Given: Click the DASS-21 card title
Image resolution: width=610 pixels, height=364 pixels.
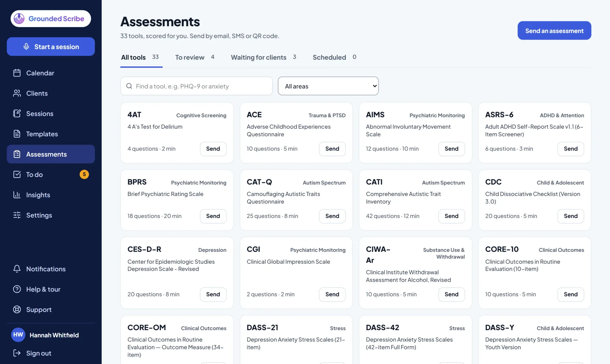Looking at the screenshot, I should pos(262,327).
